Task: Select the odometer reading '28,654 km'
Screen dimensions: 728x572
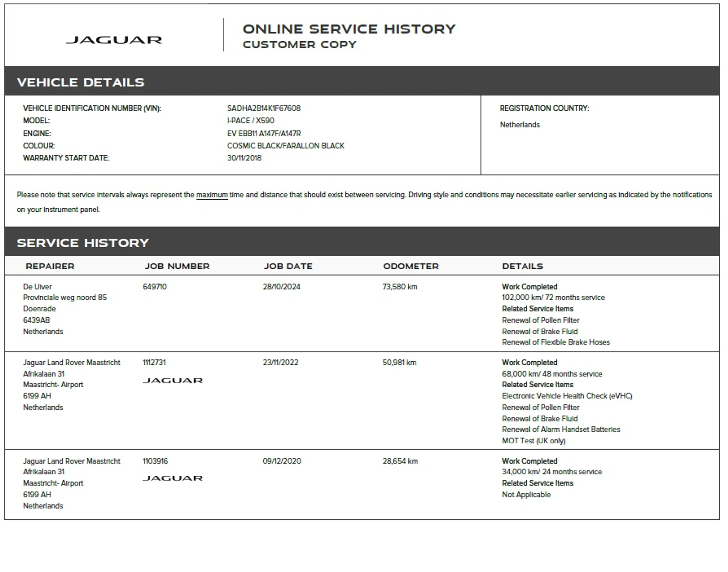Action: [400, 461]
